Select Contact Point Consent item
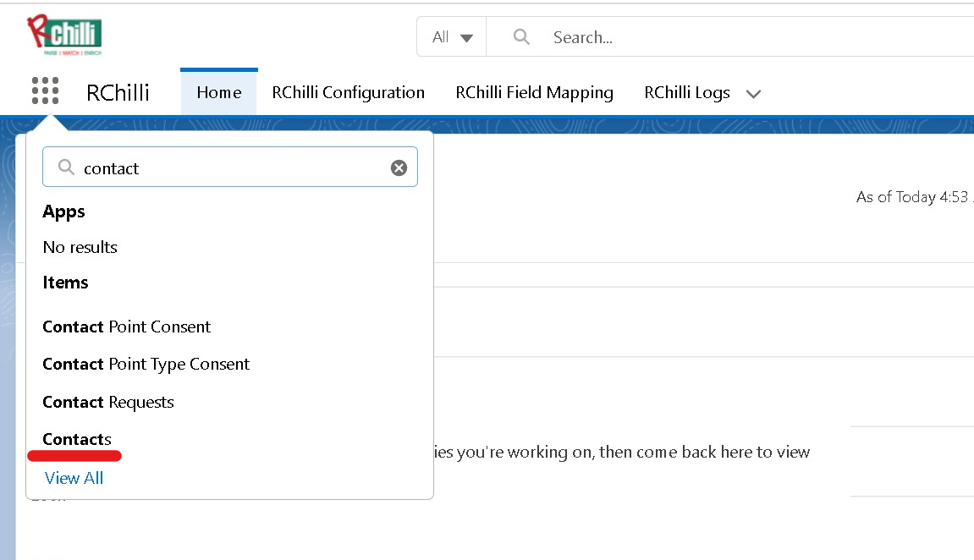974x560 pixels. (x=127, y=327)
